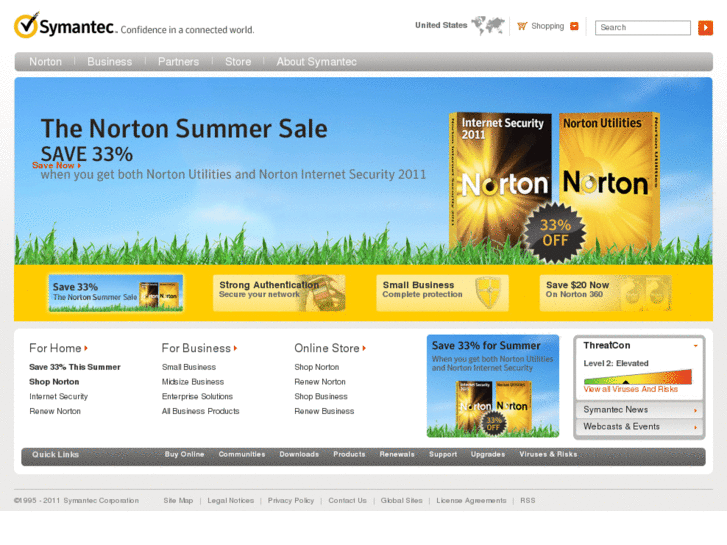
Task: Open the Norton menu
Action: coord(45,62)
